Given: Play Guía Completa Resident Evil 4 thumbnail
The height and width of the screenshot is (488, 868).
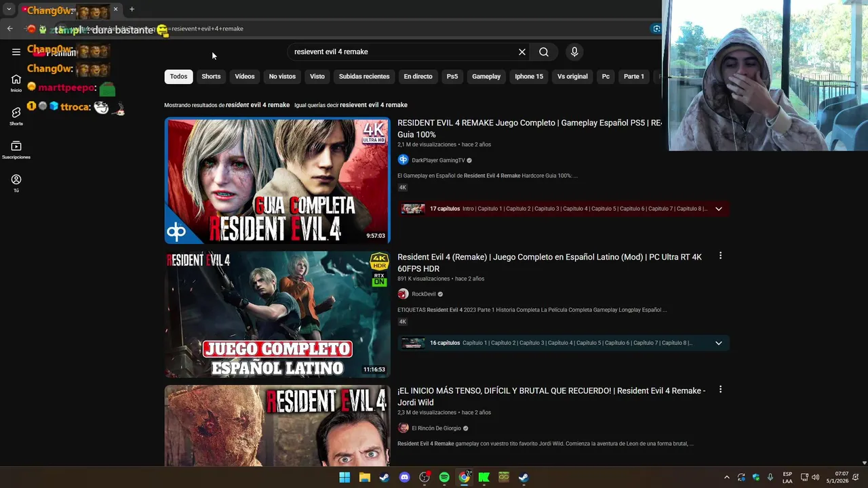Looking at the screenshot, I should (x=277, y=181).
